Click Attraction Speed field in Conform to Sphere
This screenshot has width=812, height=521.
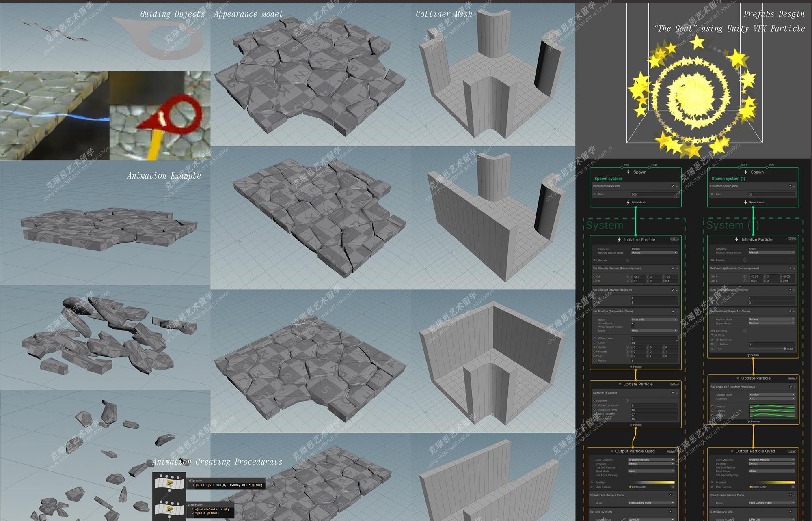(x=654, y=405)
